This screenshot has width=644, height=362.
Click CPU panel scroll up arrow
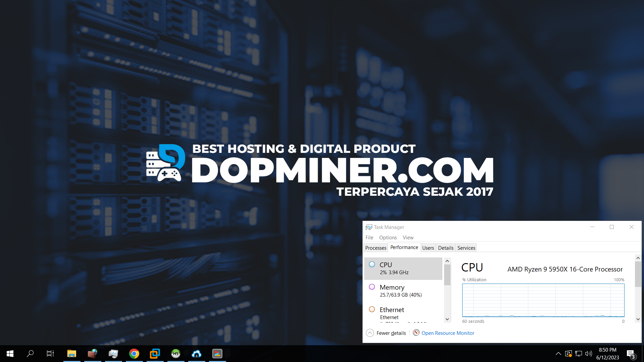click(638, 258)
